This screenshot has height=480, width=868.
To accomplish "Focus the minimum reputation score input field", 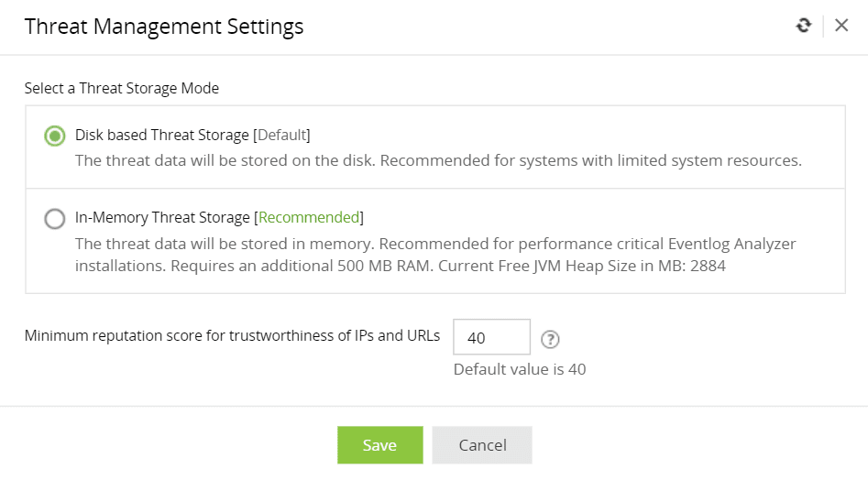I will (x=492, y=337).
